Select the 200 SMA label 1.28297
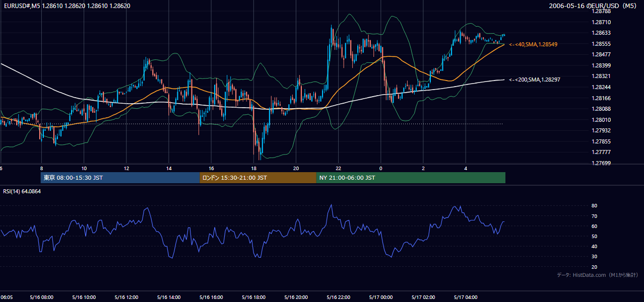 pos(535,80)
